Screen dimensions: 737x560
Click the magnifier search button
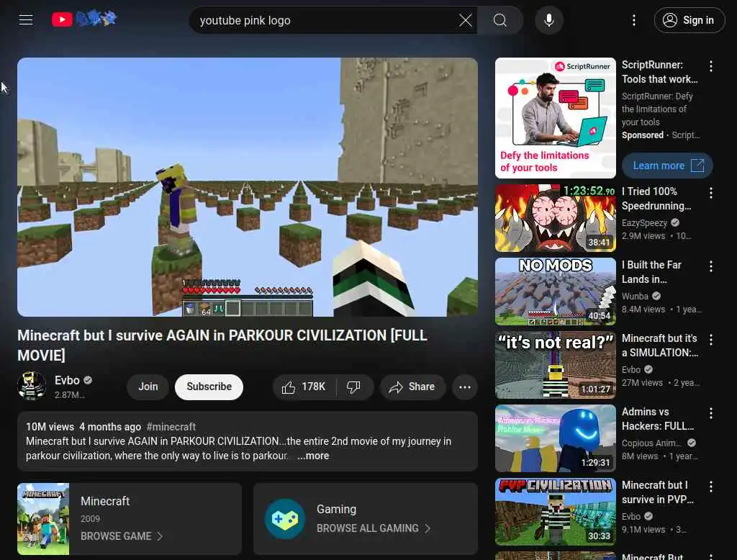(x=499, y=20)
